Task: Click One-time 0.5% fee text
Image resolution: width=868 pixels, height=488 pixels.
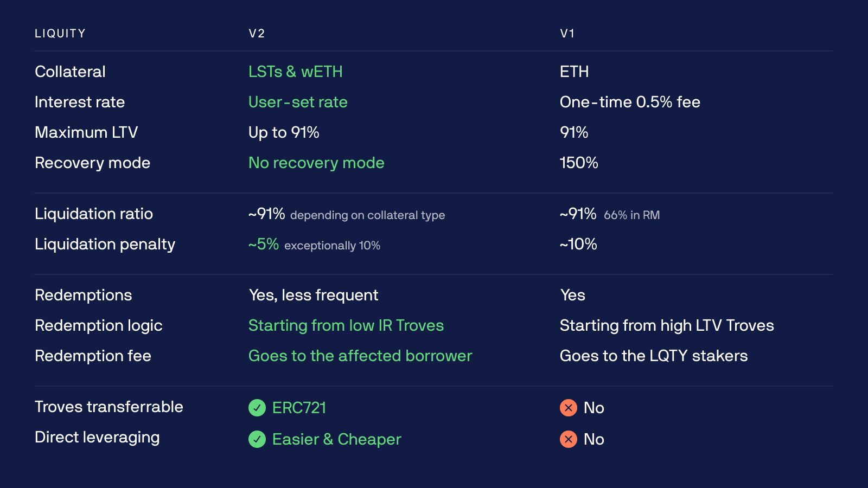Action: (630, 102)
